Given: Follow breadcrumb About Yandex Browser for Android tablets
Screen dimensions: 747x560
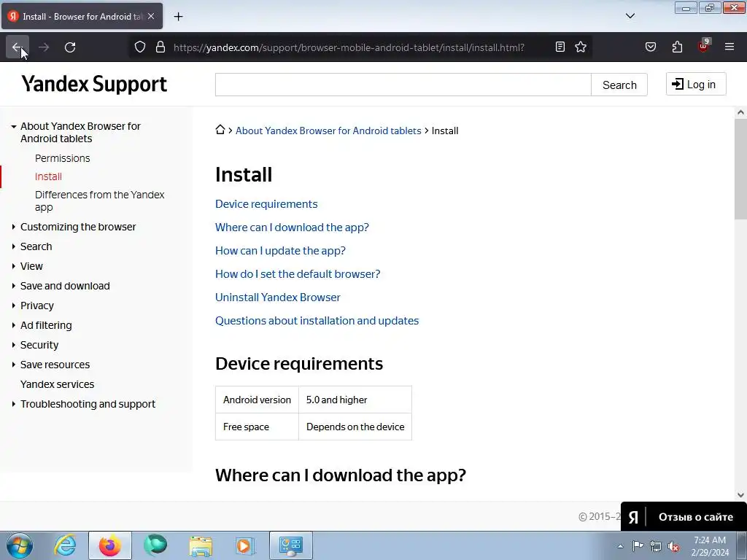Looking at the screenshot, I should click(x=328, y=131).
